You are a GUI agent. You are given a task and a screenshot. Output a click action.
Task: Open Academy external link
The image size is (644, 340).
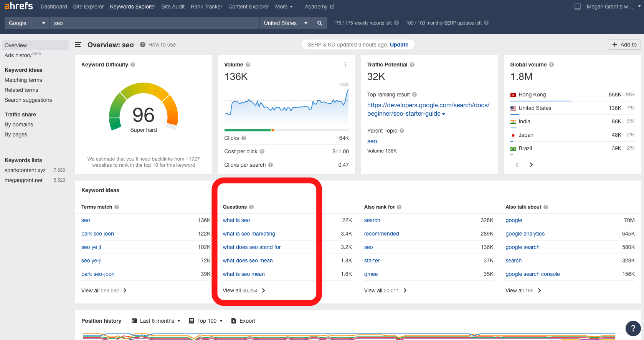click(x=320, y=7)
